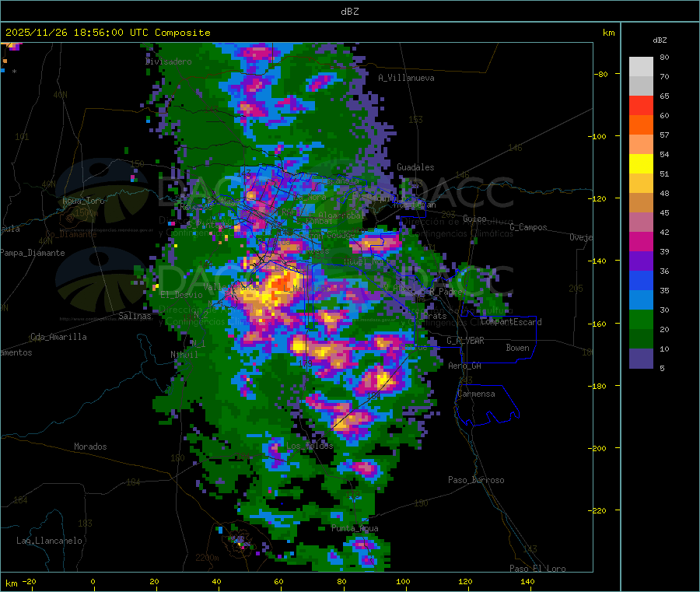Select the light gray 70 dBZ legend swatch
This screenshot has width=700, height=592.
tap(641, 86)
